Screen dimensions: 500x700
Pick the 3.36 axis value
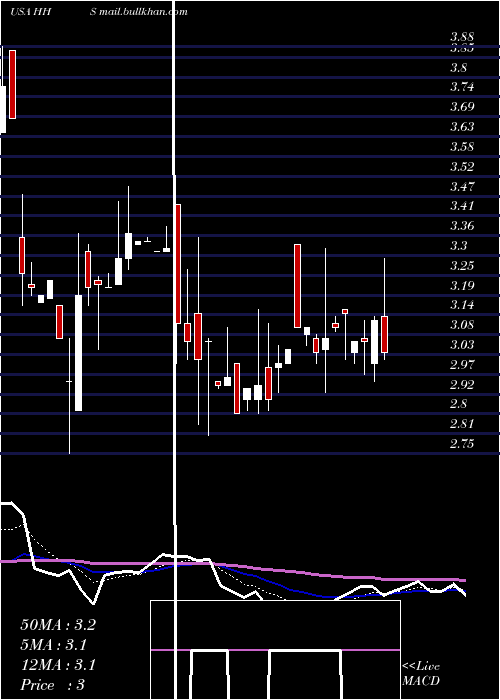[x=462, y=226]
